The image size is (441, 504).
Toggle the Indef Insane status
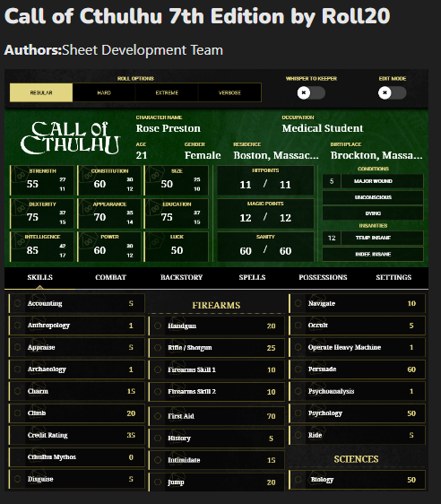click(373, 255)
